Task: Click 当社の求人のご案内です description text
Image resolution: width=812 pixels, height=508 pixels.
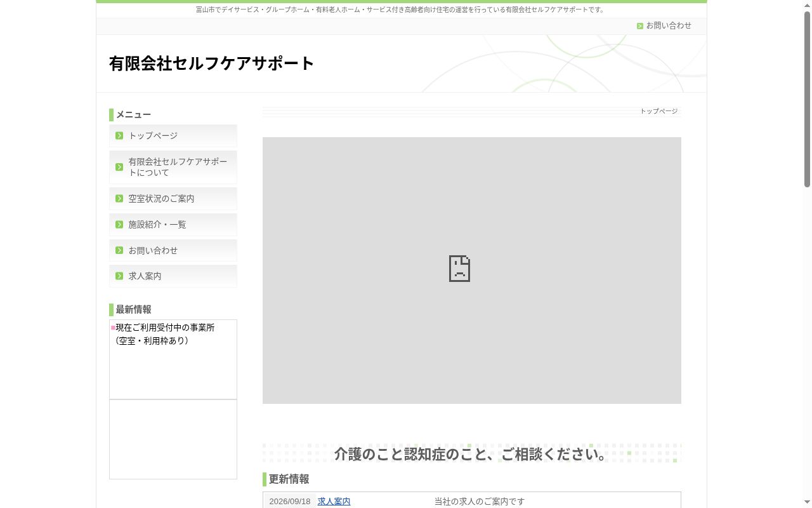Action: [480, 502]
